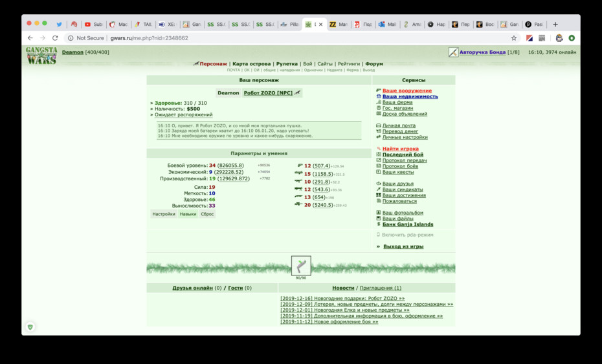Open the Deamon profile link in header
The width and height of the screenshot is (602, 364).
[x=72, y=52]
